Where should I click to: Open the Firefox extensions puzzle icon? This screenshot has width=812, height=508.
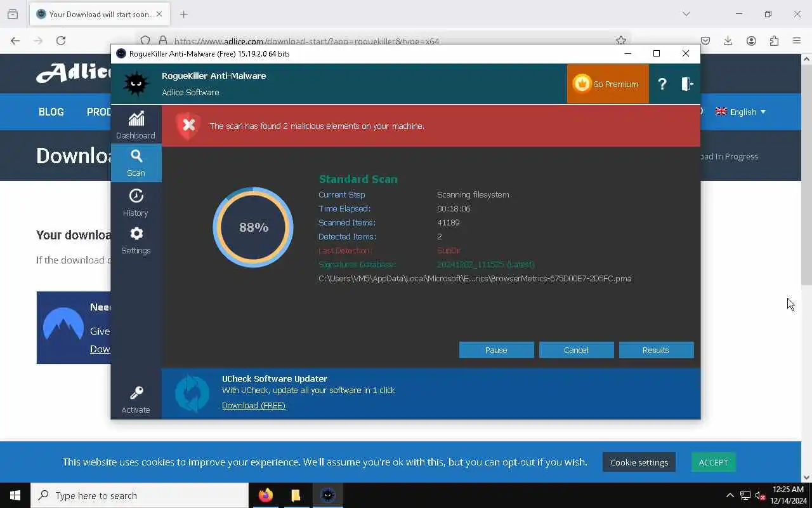click(774, 41)
